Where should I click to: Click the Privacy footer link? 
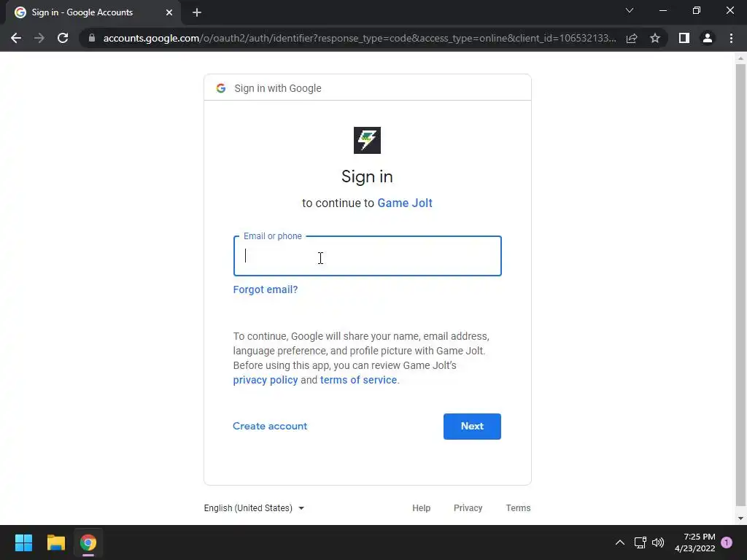(468, 508)
